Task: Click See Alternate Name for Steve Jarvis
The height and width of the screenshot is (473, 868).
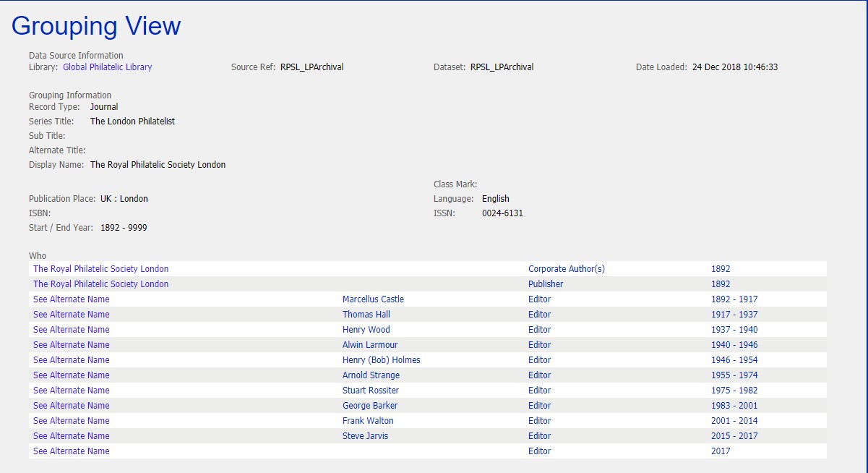Action: click(x=72, y=436)
